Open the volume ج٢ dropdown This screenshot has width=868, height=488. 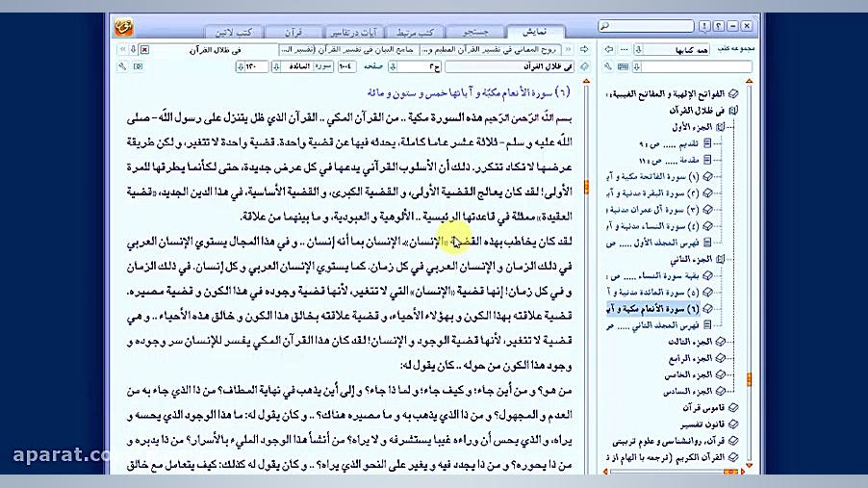[393, 66]
